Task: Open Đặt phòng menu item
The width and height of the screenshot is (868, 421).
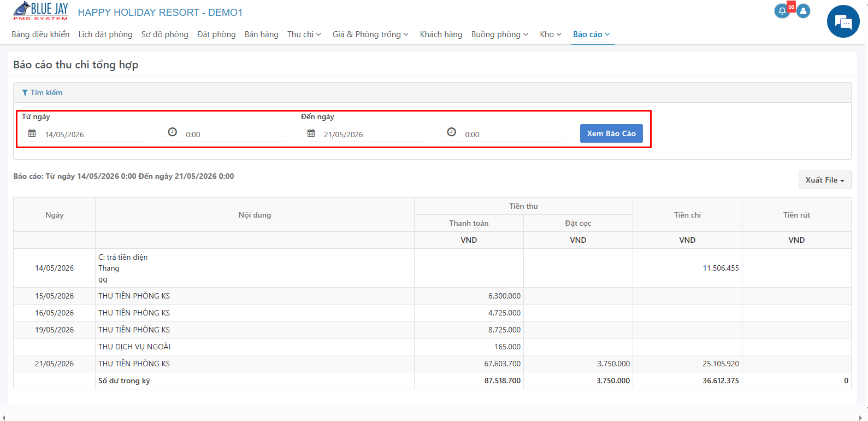Action: [216, 34]
